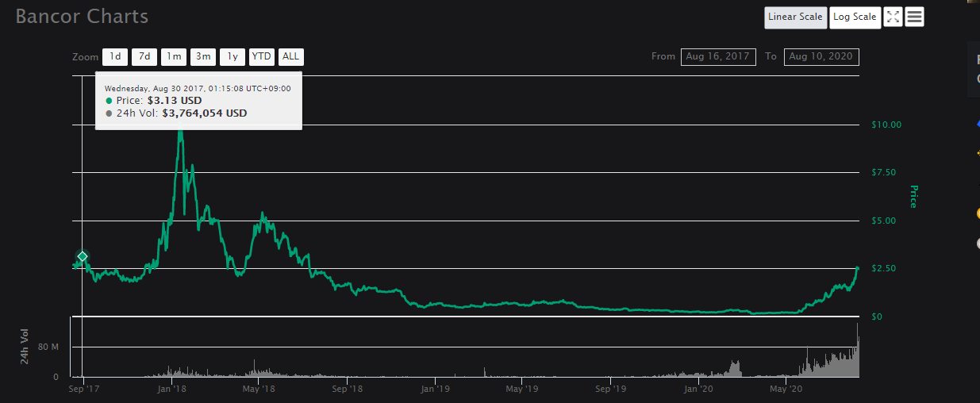Viewport: 980px width, 403px height.
Task: Click the 80 M volume axis label
Action: tap(48, 347)
